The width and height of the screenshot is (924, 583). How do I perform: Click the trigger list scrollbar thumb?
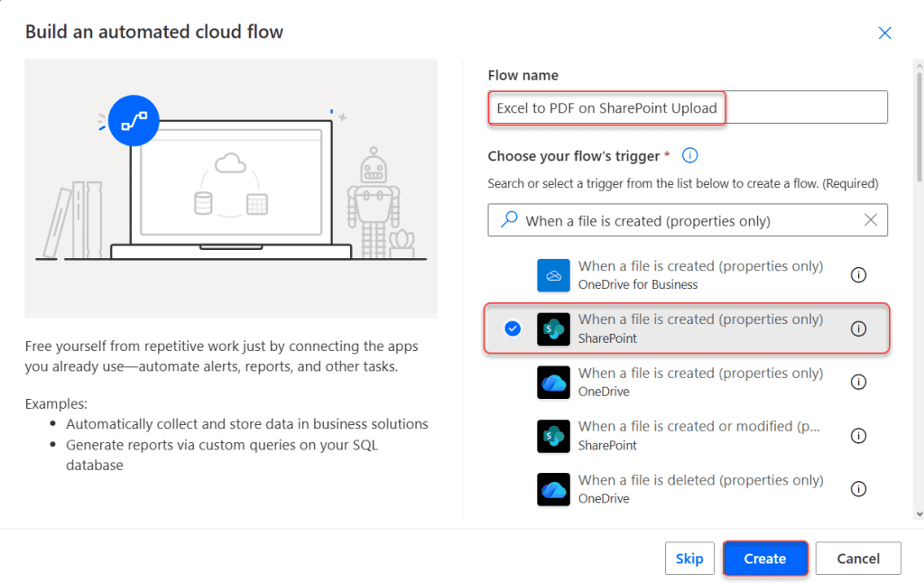point(919,126)
